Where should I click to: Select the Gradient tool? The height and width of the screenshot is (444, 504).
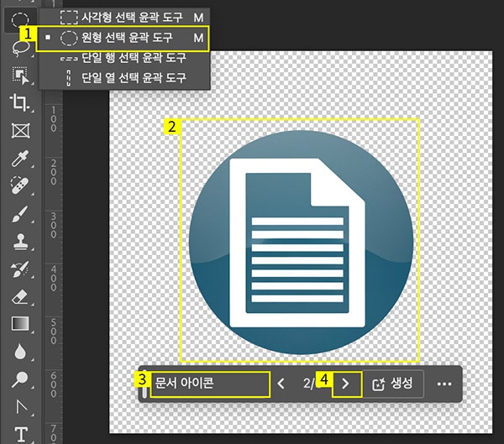pyautogui.click(x=20, y=324)
